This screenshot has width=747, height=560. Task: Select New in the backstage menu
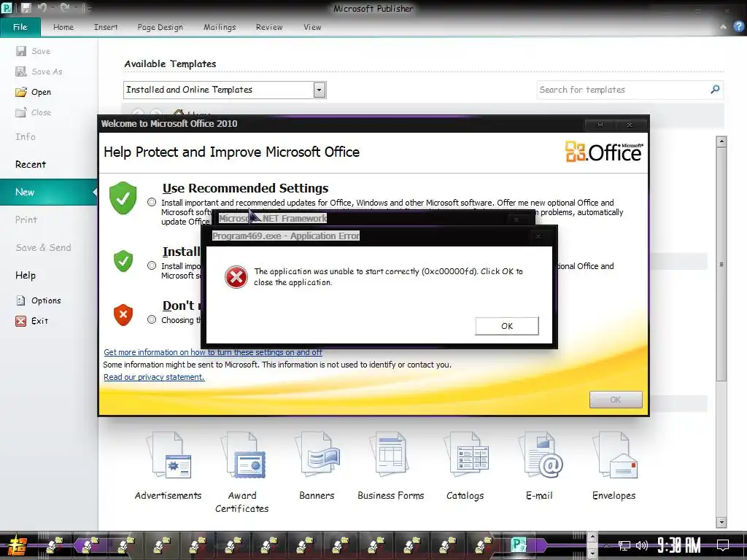click(x=47, y=192)
